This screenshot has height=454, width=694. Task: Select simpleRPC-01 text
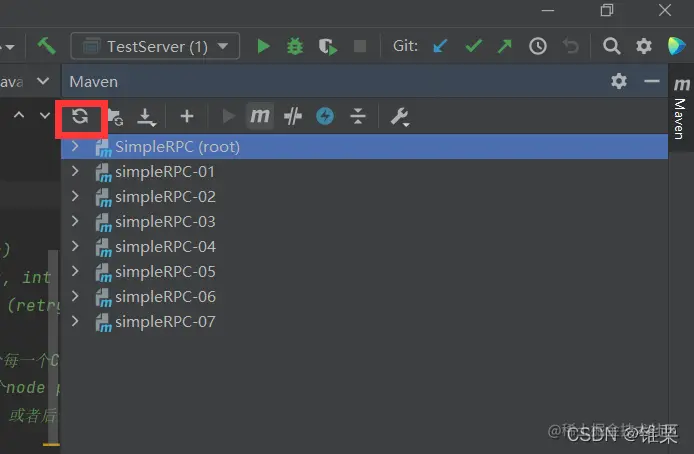165,172
